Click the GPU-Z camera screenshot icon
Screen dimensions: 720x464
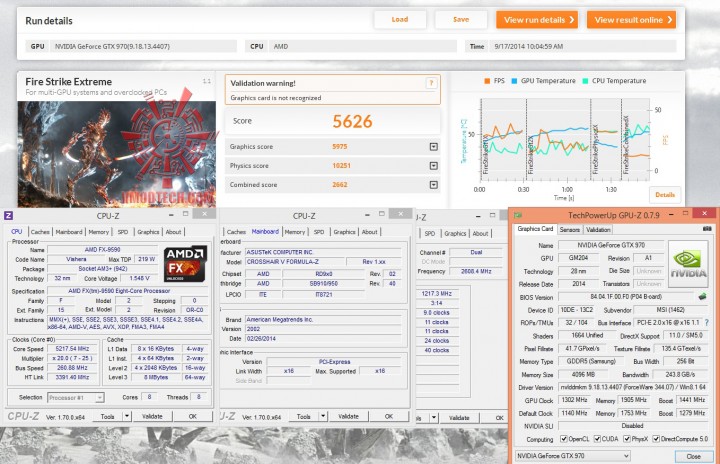coord(707,228)
